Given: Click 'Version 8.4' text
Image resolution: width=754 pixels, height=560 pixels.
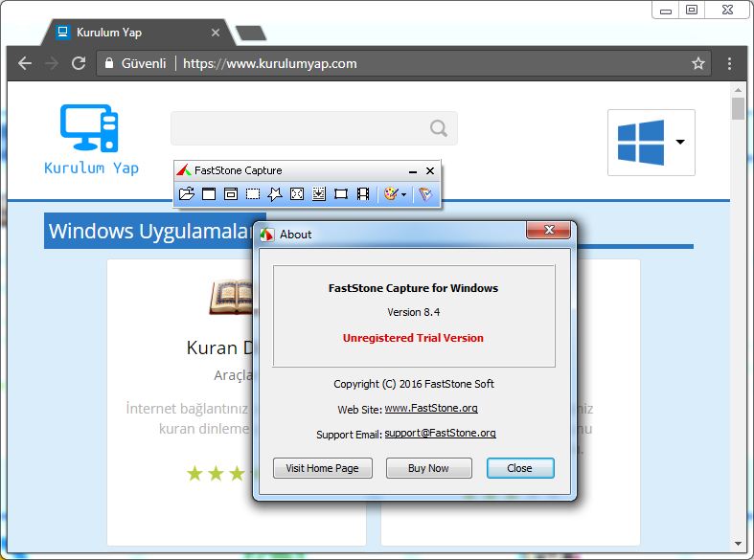Looking at the screenshot, I should (414, 312).
